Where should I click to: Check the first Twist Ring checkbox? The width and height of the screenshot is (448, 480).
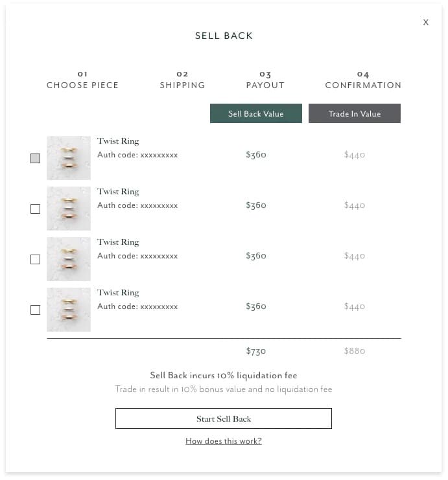tap(36, 158)
